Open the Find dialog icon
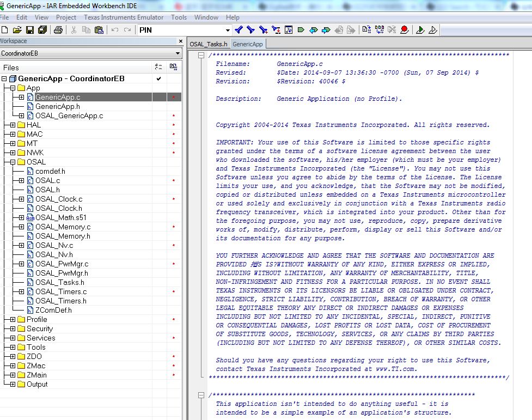The image size is (532, 420). [x=264, y=30]
